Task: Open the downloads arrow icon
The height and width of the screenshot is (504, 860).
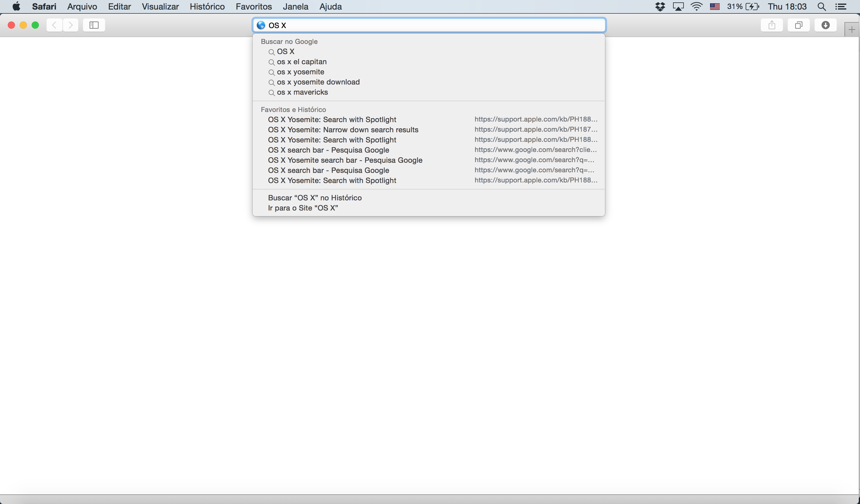Action: pyautogui.click(x=826, y=25)
